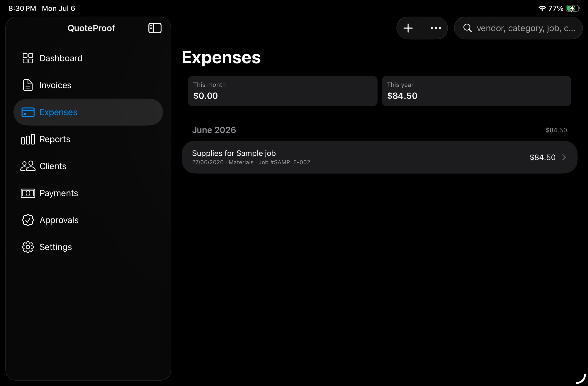Image resolution: width=588 pixels, height=386 pixels.
Task: Click the expense row amount $84.50
Action: pos(543,157)
